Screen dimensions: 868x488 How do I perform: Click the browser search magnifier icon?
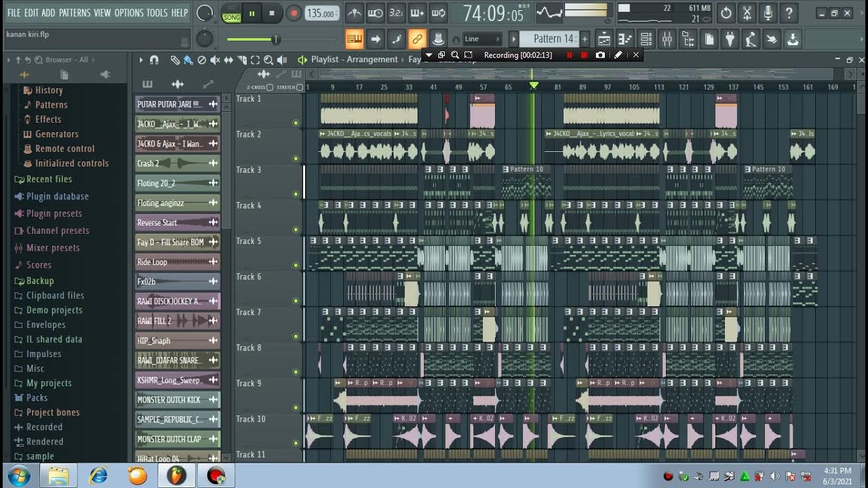pos(39,60)
